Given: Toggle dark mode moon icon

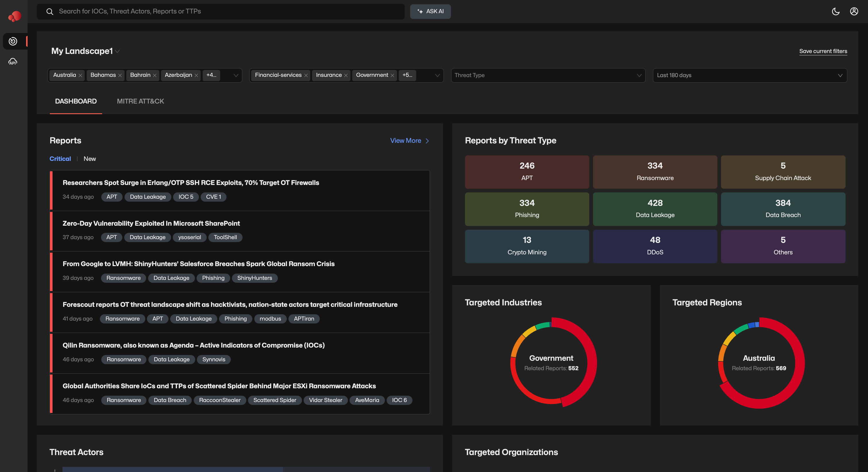Looking at the screenshot, I should pyautogui.click(x=836, y=11).
